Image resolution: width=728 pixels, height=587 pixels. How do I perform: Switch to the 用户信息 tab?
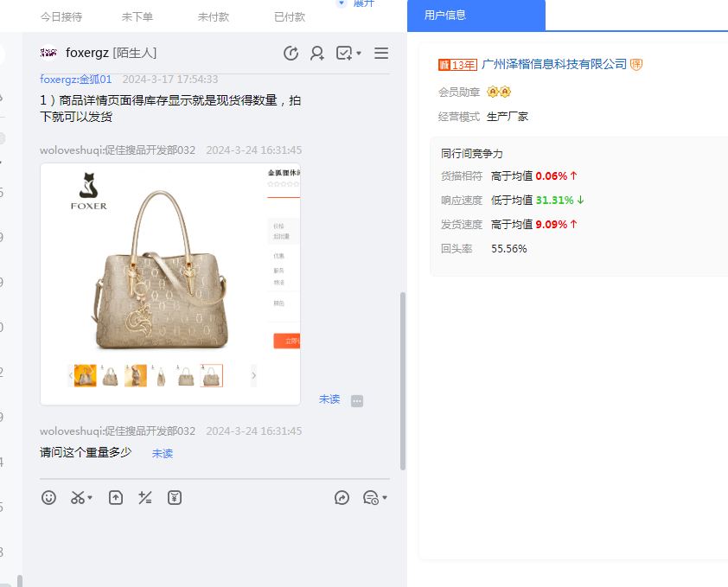(x=445, y=16)
